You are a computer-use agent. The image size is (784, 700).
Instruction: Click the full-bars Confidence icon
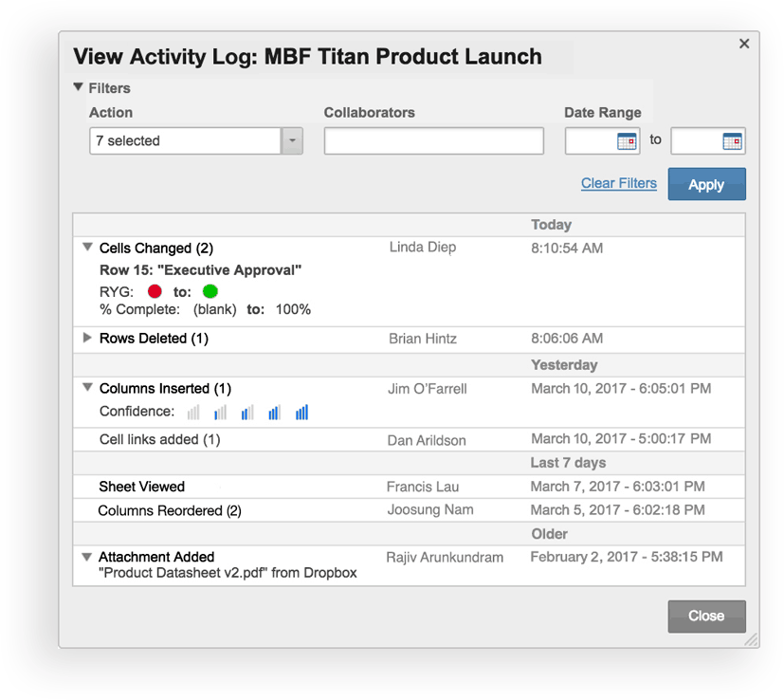pos(301,412)
